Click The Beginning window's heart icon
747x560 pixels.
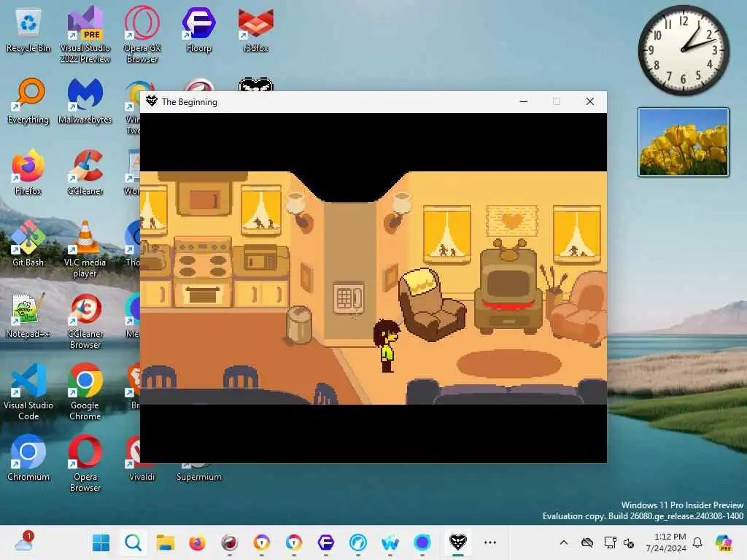pyautogui.click(x=152, y=101)
